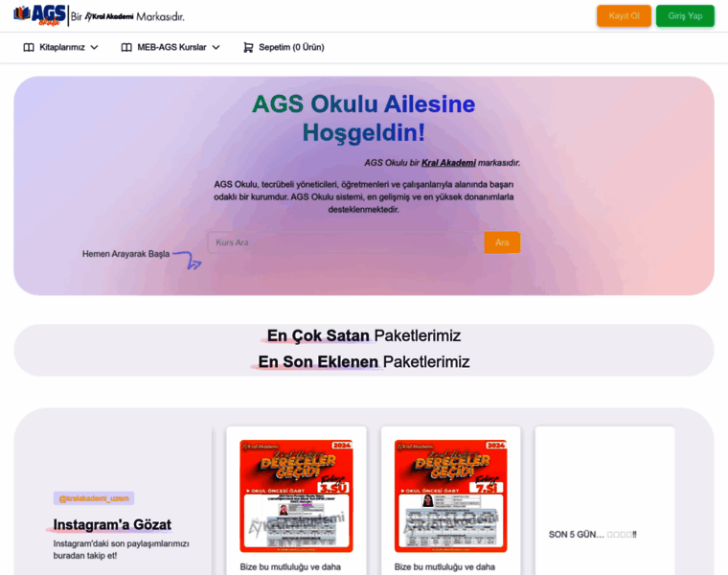This screenshot has width=728, height=575.
Task: Expand the MEB-AGS Kurslar dropdown chevron
Action: click(216, 47)
